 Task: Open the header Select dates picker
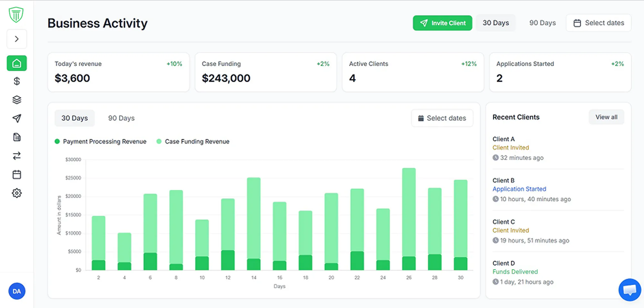[x=599, y=23]
